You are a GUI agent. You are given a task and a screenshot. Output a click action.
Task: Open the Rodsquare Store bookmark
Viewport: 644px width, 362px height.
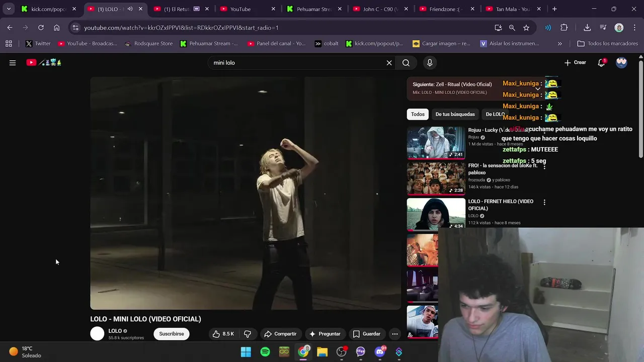[x=148, y=44]
